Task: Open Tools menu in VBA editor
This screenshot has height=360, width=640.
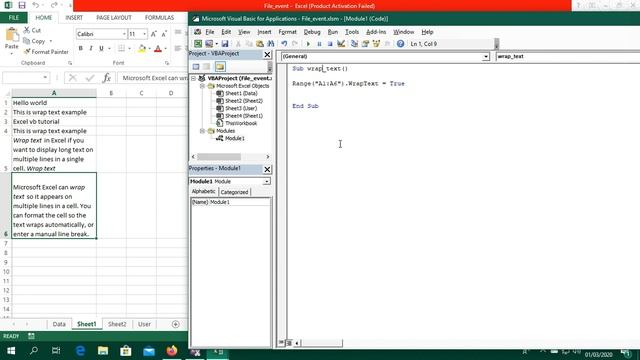Action: tap(352, 32)
